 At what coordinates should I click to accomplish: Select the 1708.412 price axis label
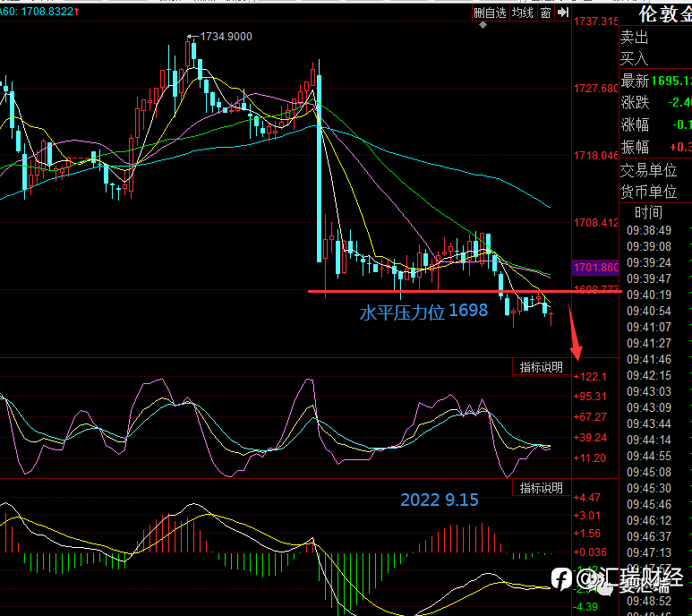point(596,223)
